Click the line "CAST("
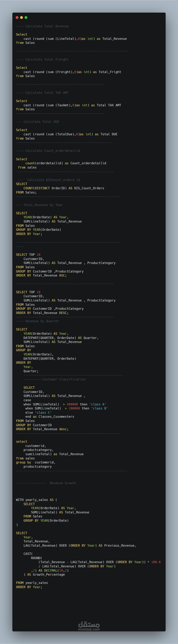The image size is (178, 644). [28, 554]
